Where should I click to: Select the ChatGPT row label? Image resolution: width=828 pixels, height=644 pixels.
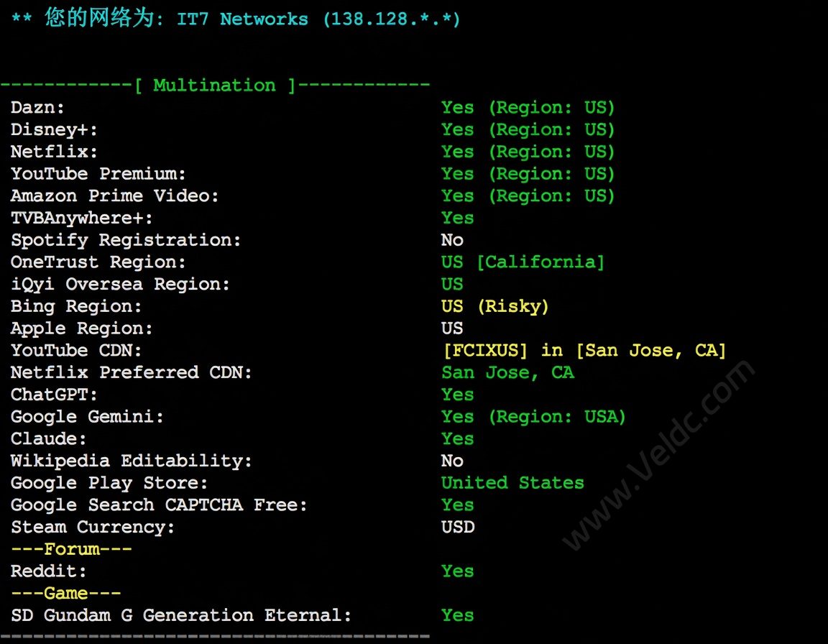tap(54, 395)
